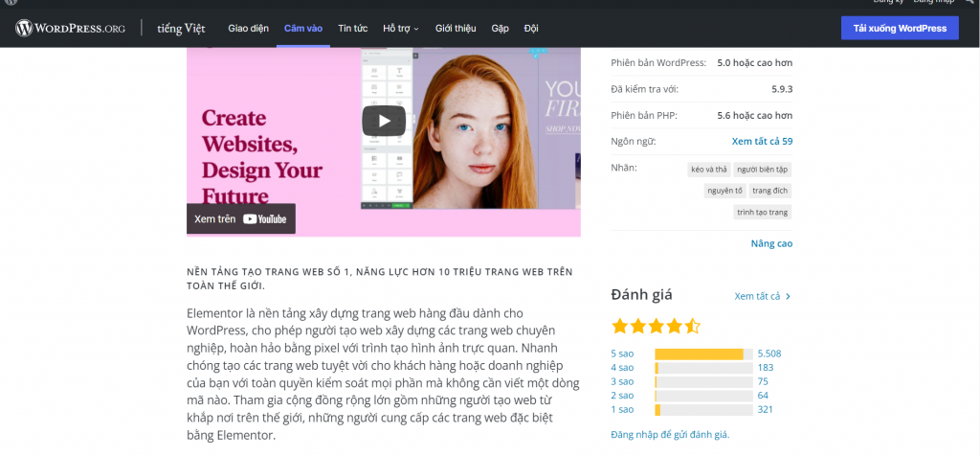The image size is (980, 456).
Task: Open the Giao diện menu item
Action: 248,28
